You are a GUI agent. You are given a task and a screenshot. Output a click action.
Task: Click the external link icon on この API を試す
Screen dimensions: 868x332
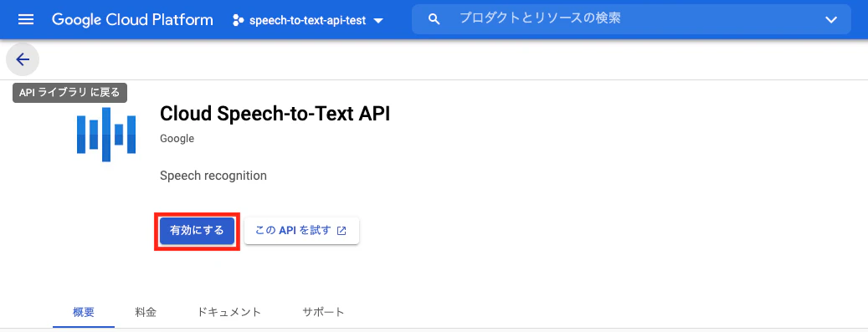(x=342, y=232)
